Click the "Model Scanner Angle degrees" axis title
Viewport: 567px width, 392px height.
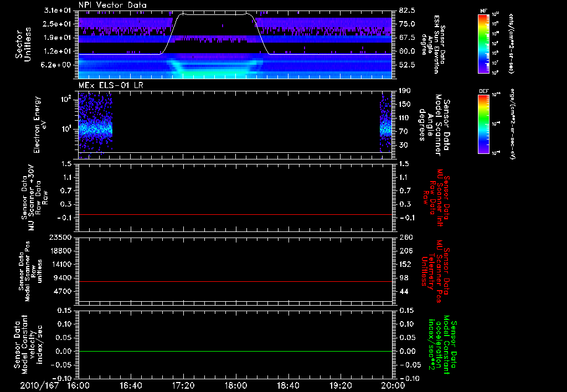click(x=434, y=125)
